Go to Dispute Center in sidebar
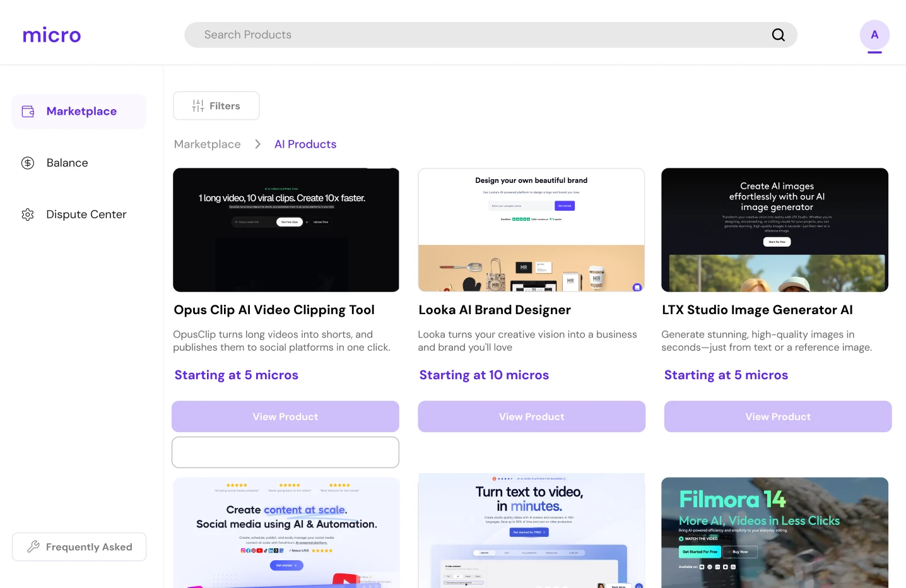Viewport: 906px width, 588px height. pyautogui.click(x=86, y=215)
